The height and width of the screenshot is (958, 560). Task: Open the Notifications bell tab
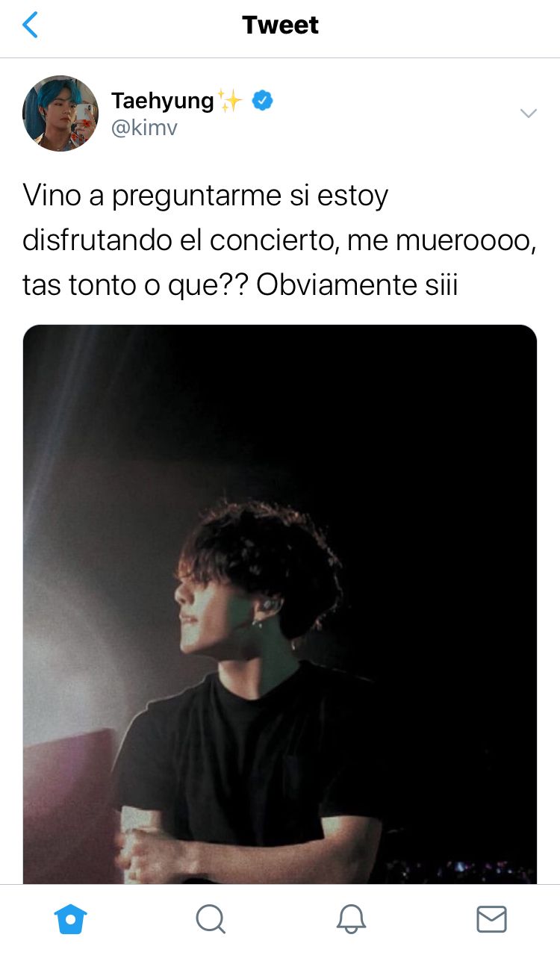pyautogui.click(x=351, y=919)
